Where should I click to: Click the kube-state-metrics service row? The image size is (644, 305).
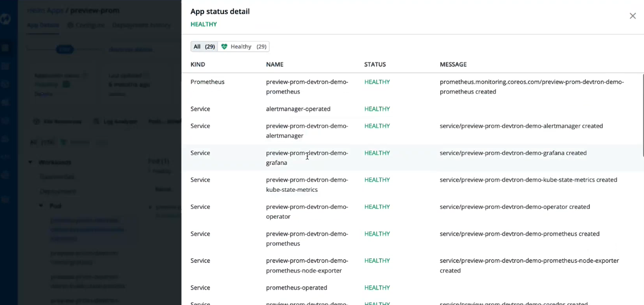(307, 185)
